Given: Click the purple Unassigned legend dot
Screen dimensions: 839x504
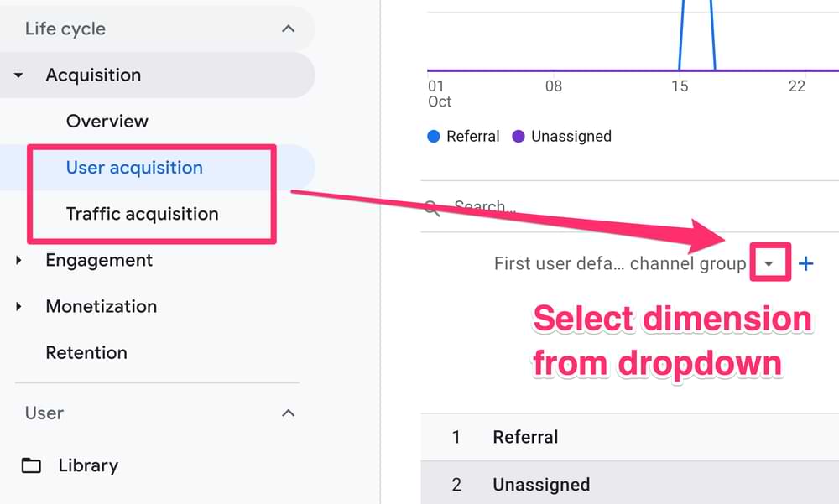Looking at the screenshot, I should click(518, 137).
